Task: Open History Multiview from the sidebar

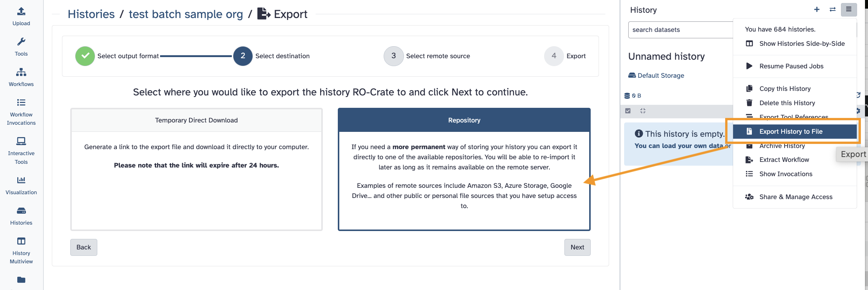Action: [21, 251]
